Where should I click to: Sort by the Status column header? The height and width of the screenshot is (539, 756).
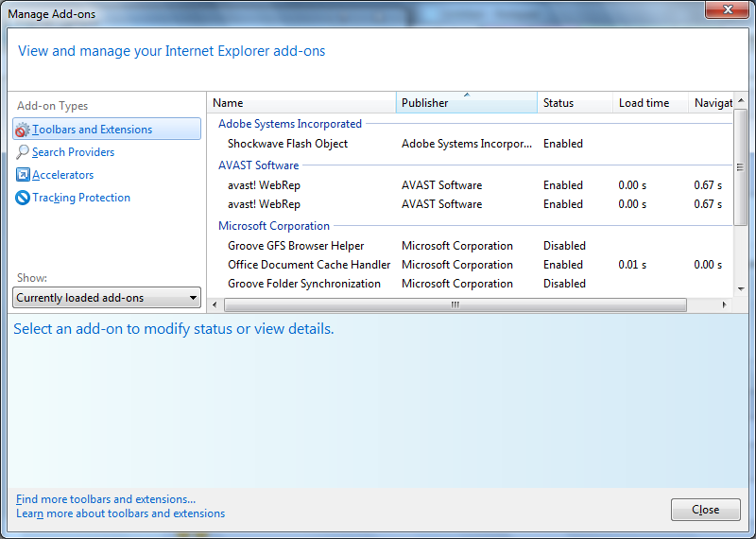pyautogui.click(x=575, y=103)
